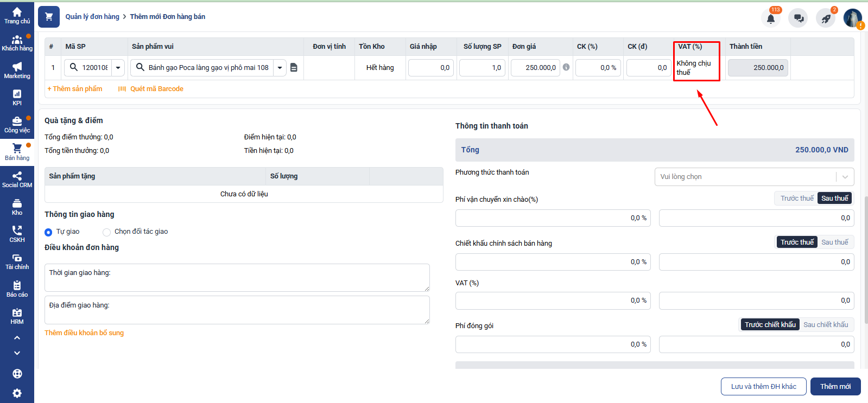868x403 pixels.
Task: Select the Tự giao delivery option
Action: pos(48,232)
